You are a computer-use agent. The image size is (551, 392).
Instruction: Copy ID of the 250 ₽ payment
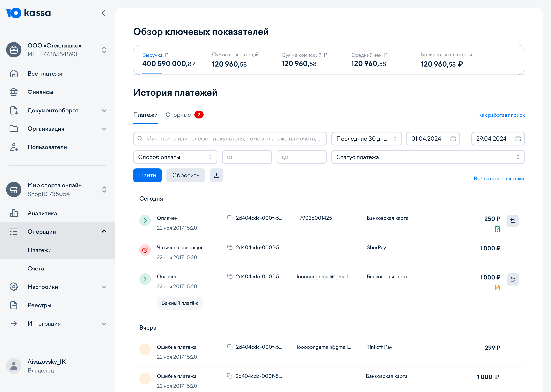click(230, 218)
